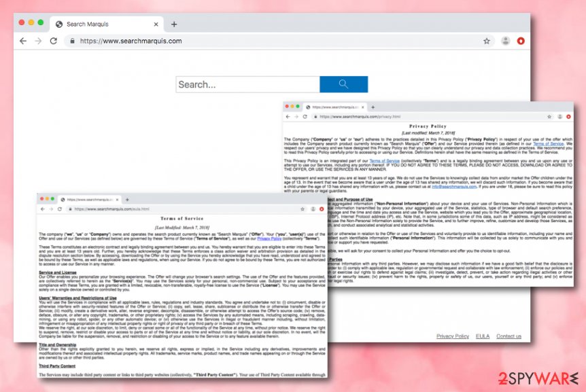Click "Users' Warranties and Restrictions of Use" heading

point(77,298)
